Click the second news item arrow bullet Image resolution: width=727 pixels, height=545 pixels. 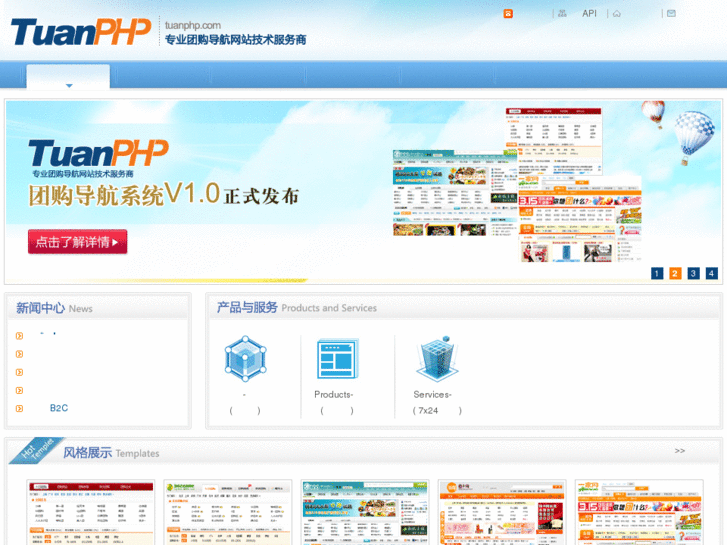[x=19, y=354]
